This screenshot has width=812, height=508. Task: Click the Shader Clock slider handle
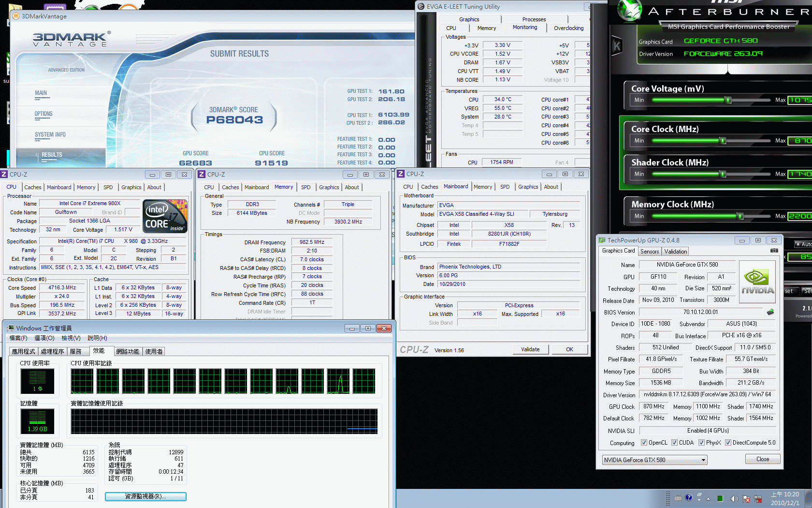tap(723, 174)
